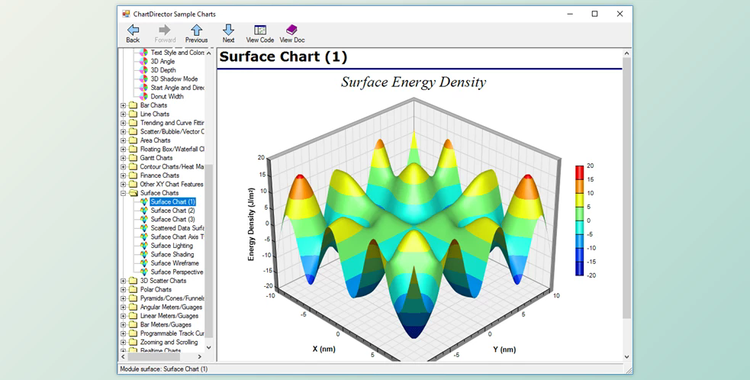Click the Pyramids/Cones/Funnels folder icon
The image size is (750, 380).
pos(132,298)
